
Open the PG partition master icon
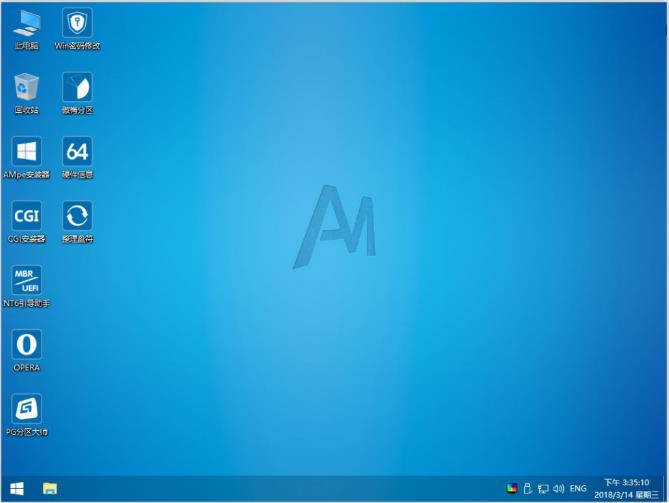click(x=26, y=416)
